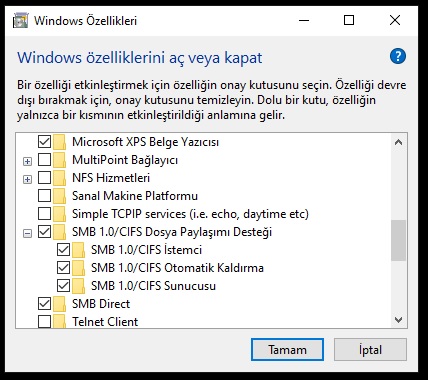Screen dimensions: 428x380
Task: Click folder icon beside SMB 1.0/CIFS Sunucusu
Action: (78, 286)
